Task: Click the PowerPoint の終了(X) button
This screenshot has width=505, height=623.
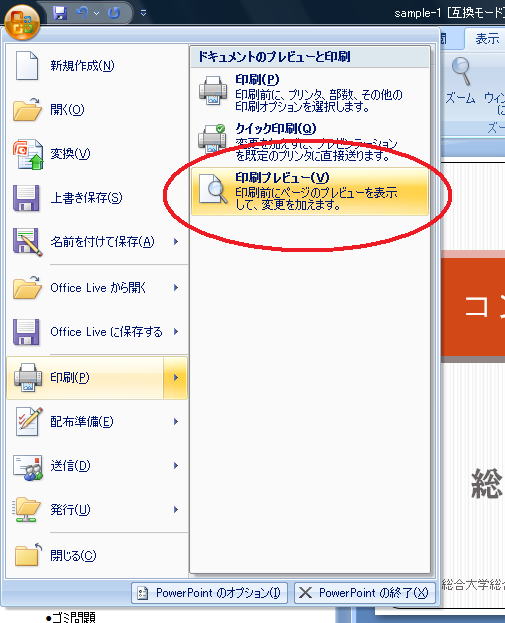Action: [365, 593]
